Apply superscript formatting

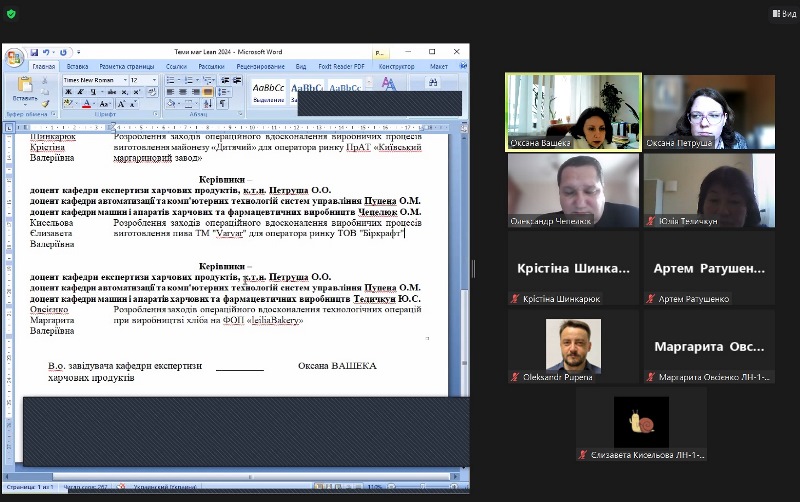point(136,92)
